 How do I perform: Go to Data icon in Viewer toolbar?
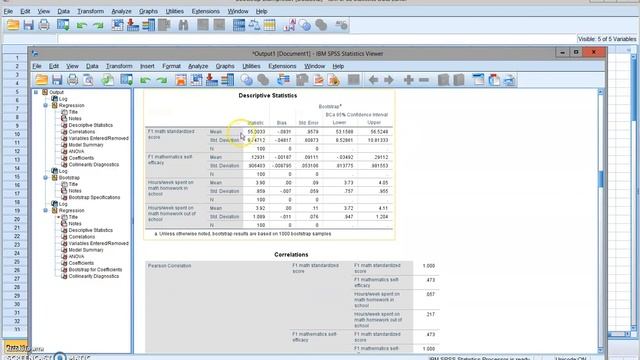[x=180, y=80]
